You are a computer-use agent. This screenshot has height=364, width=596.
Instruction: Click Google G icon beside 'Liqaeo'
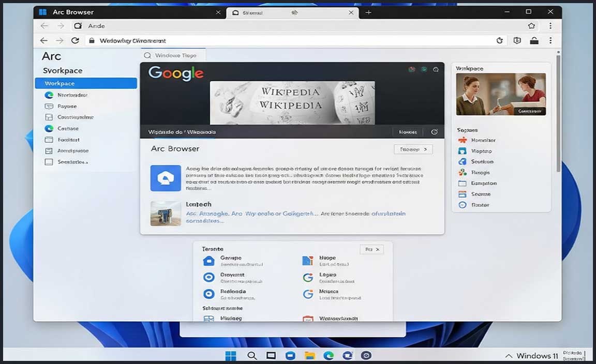tap(308, 277)
